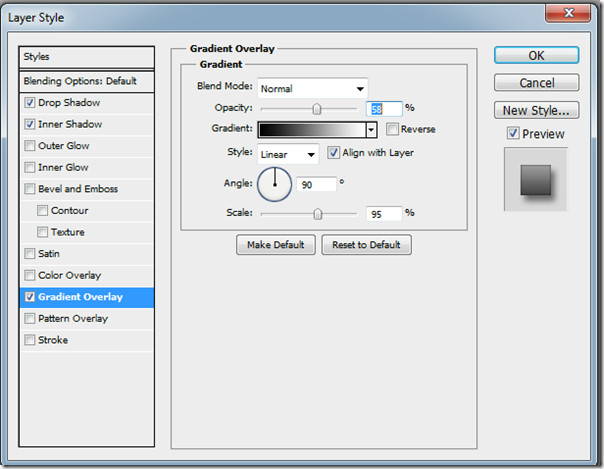This screenshot has height=469, width=604.
Task: Click the Cancel button
Action: [536, 83]
